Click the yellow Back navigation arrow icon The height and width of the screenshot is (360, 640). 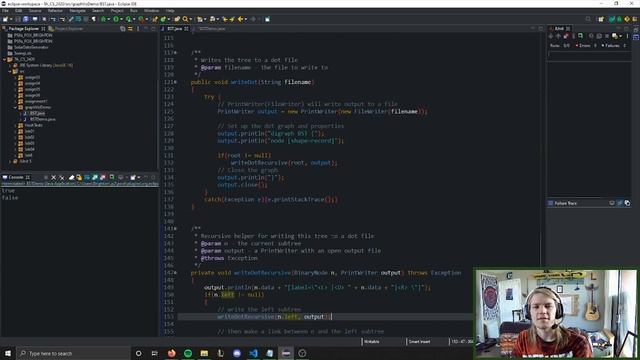240,19
